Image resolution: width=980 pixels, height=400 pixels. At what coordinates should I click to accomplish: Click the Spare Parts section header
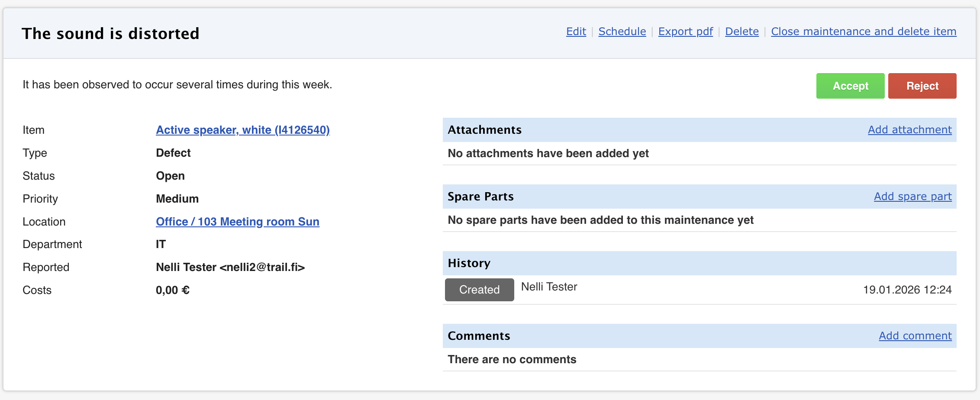click(480, 197)
